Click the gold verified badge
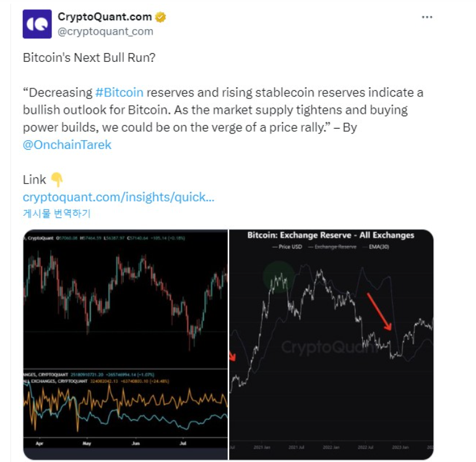 point(159,17)
